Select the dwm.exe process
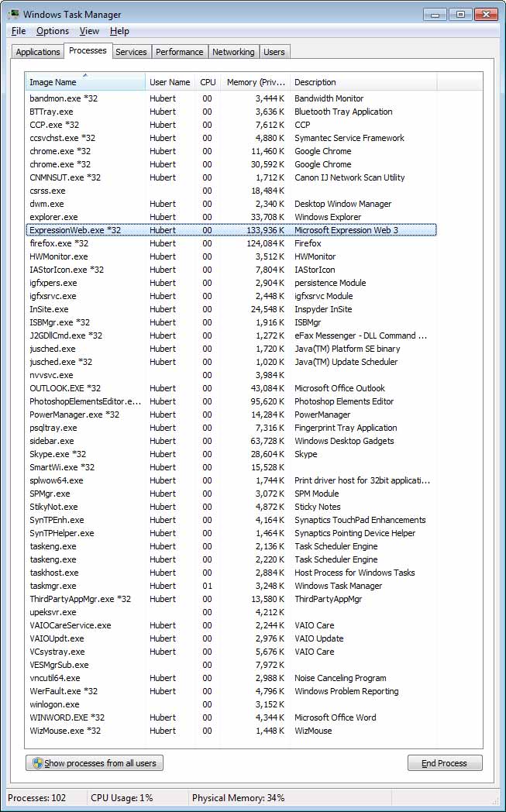 (231, 204)
